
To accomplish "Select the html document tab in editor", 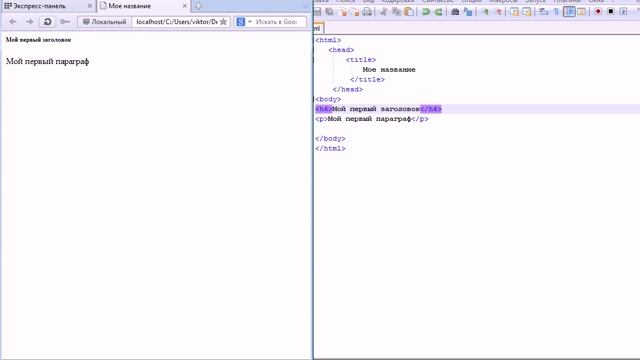I will pos(319,28).
